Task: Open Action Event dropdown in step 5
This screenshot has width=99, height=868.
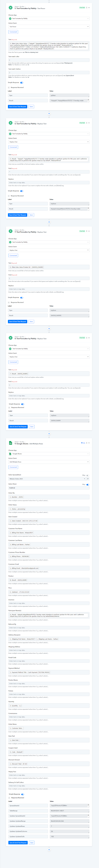Action: pos(49,27)
